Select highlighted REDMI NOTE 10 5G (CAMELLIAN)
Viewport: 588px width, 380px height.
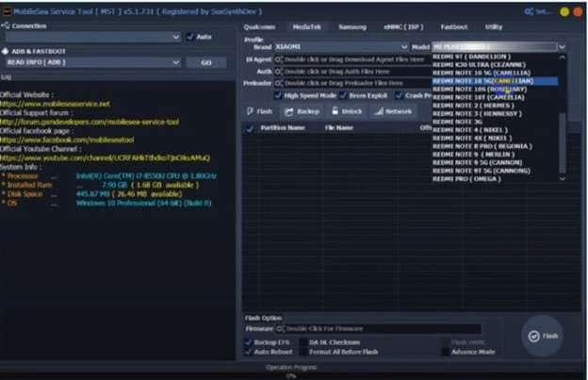coord(495,81)
